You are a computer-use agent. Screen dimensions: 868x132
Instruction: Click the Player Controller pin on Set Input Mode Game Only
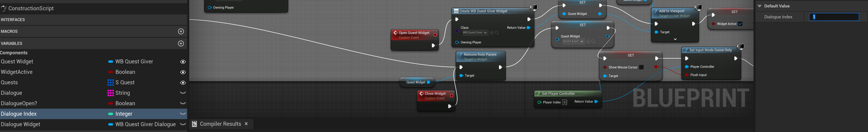pos(687,67)
